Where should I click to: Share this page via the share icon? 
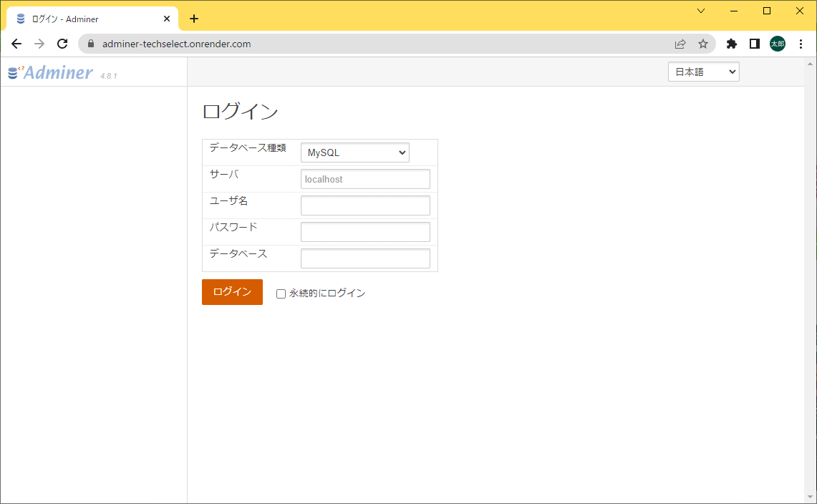(680, 44)
